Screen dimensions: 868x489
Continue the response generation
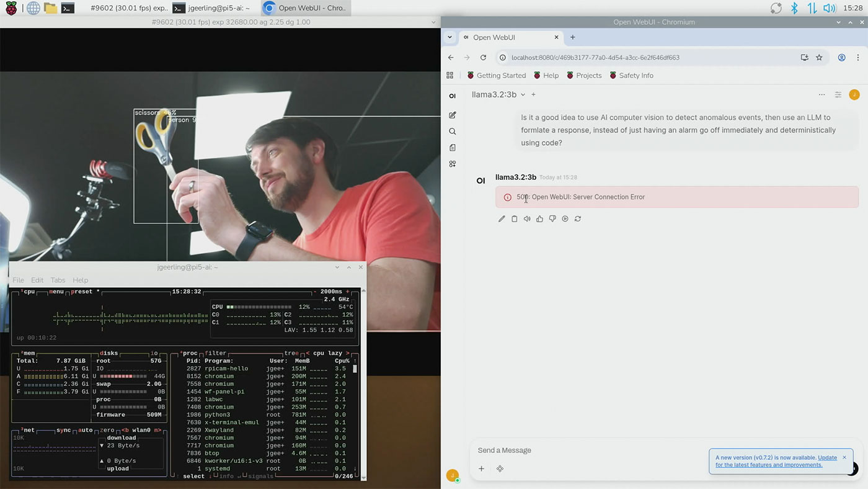(565, 219)
